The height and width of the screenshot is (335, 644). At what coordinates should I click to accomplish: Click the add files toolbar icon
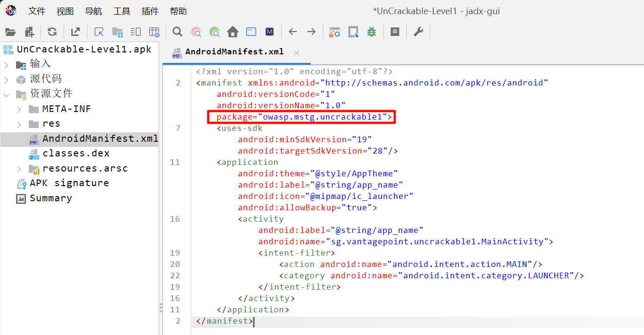coord(29,32)
